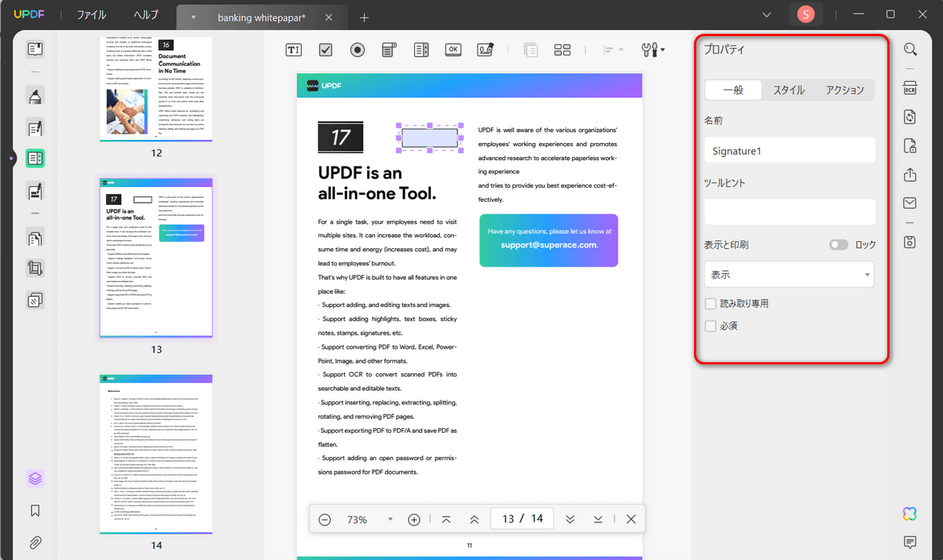Select the Text Field form tool
The height and width of the screenshot is (560, 943).
(x=294, y=49)
